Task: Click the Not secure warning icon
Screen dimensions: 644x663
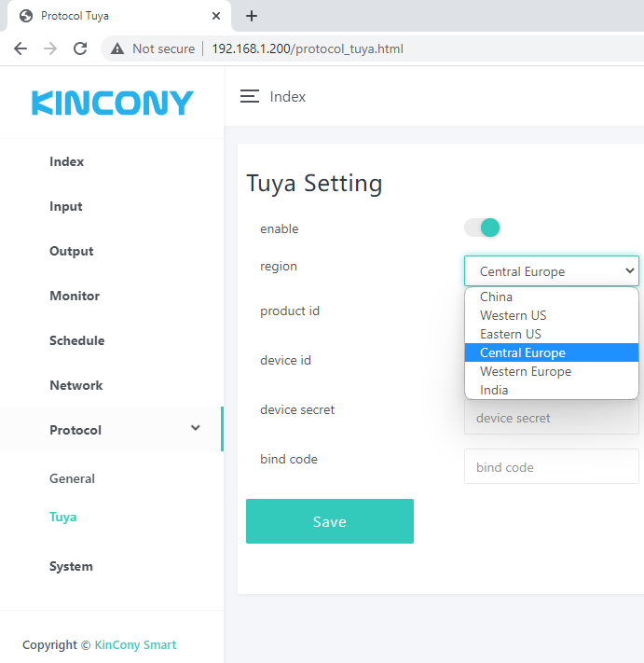Action: [x=117, y=48]
